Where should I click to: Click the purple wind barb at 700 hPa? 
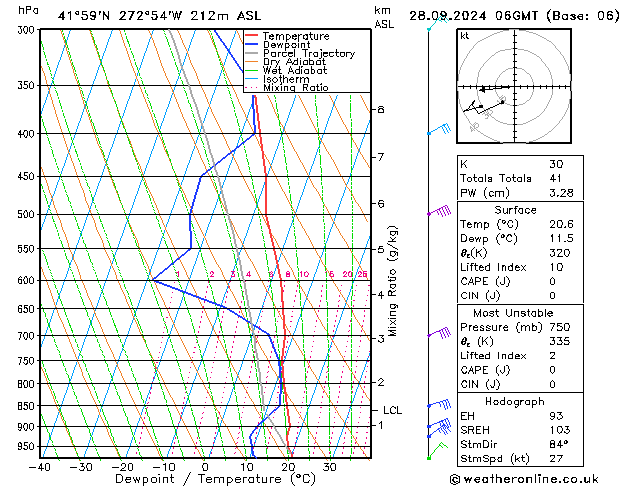(x=440, y=333)
